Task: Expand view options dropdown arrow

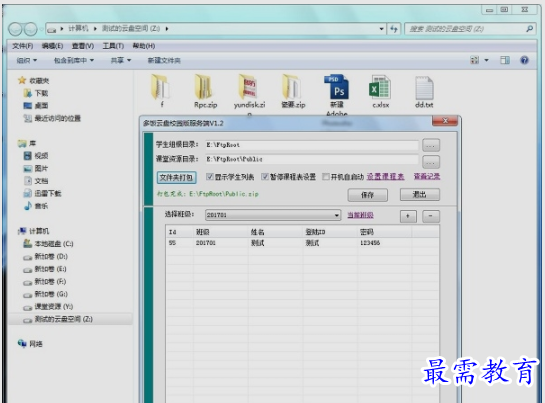Action: 486,60
